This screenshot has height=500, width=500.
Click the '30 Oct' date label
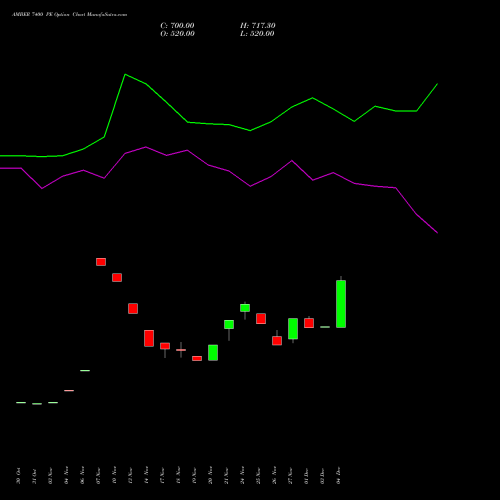point(18,476)
